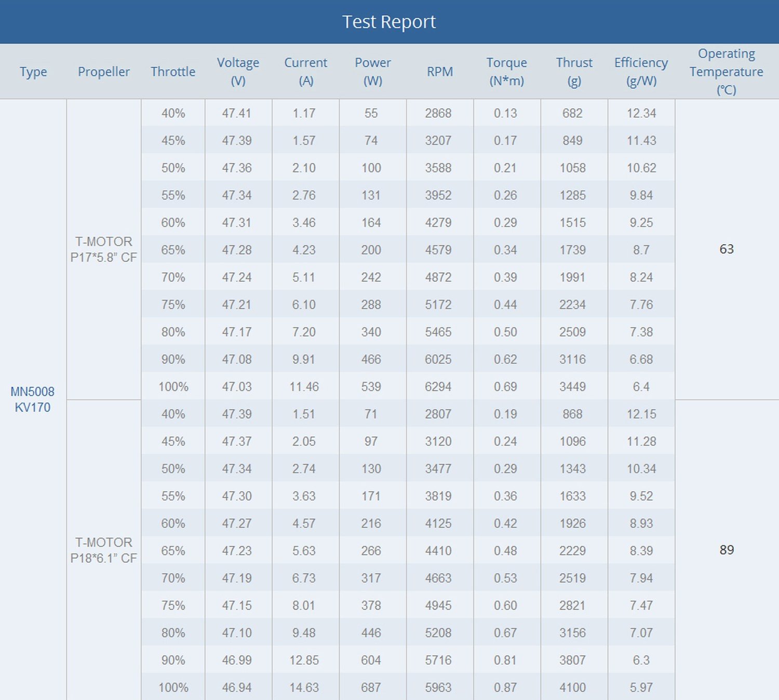Click the Power (W) column header
Screen dimensions: 779x700
pos(372,72)
